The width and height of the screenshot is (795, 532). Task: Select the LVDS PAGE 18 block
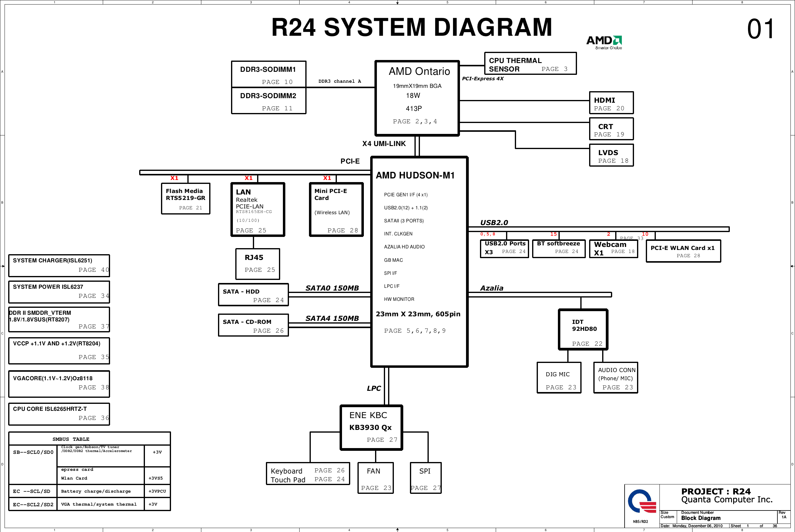pos(611,155)
